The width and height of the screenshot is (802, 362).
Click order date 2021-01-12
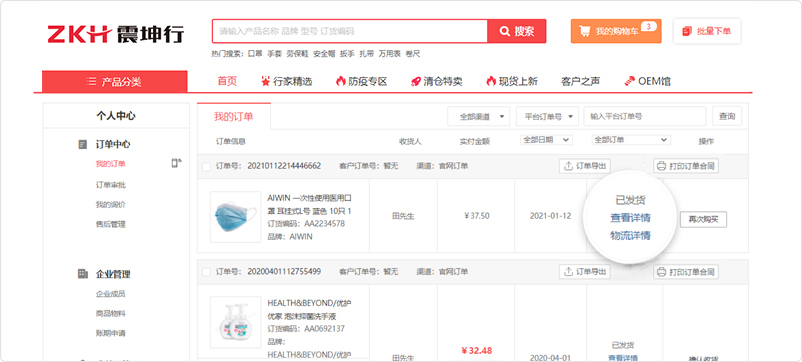[x=550, y=216]
